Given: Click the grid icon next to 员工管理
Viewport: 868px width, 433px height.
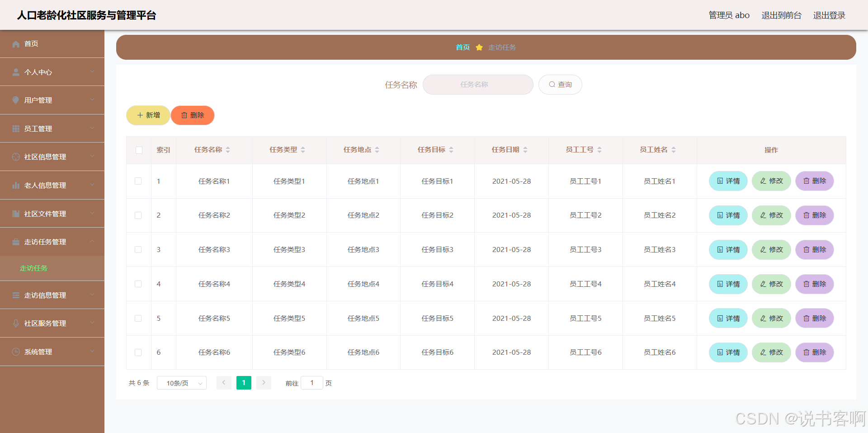Looking at the screenshot, I should (x=16, y=129).
